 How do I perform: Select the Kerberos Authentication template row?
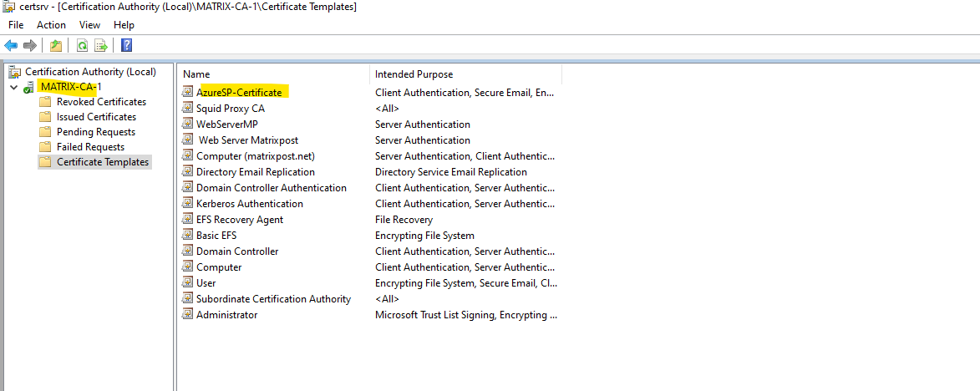(368, 204)
